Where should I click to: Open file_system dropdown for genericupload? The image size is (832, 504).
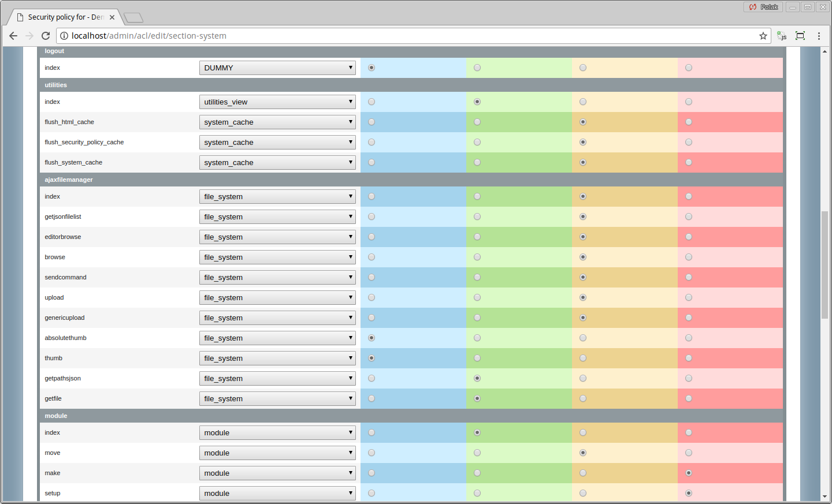(x=277, y=318)
